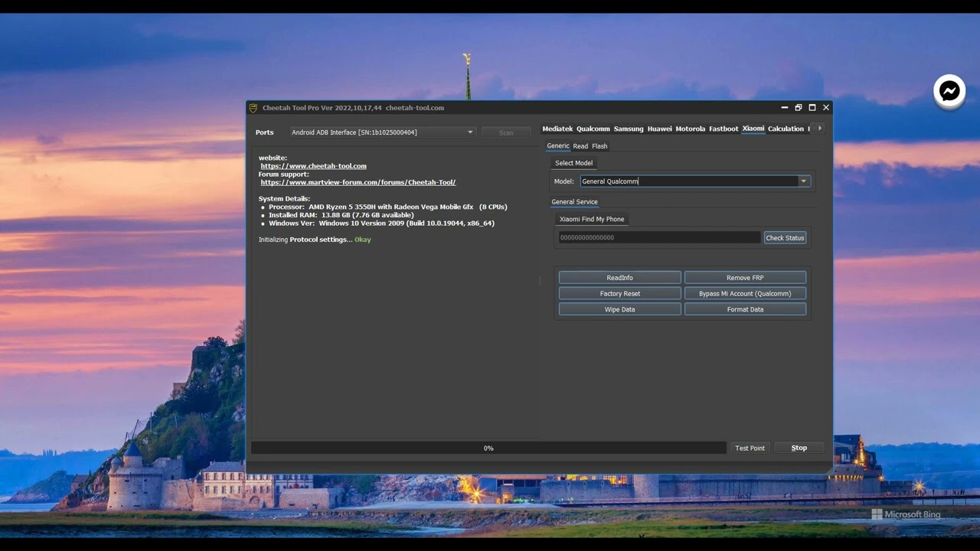Viewport: 980px width, 551px height.
Task: Click the ReadInfo button
Action: pyautogui.click(x=619, y=278)
